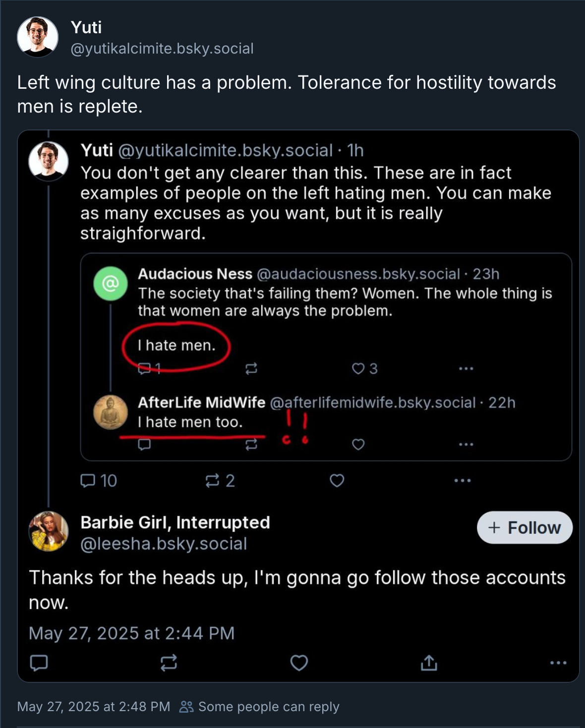Share Barbie Girl, Interrupted's post

coord(429,663)
